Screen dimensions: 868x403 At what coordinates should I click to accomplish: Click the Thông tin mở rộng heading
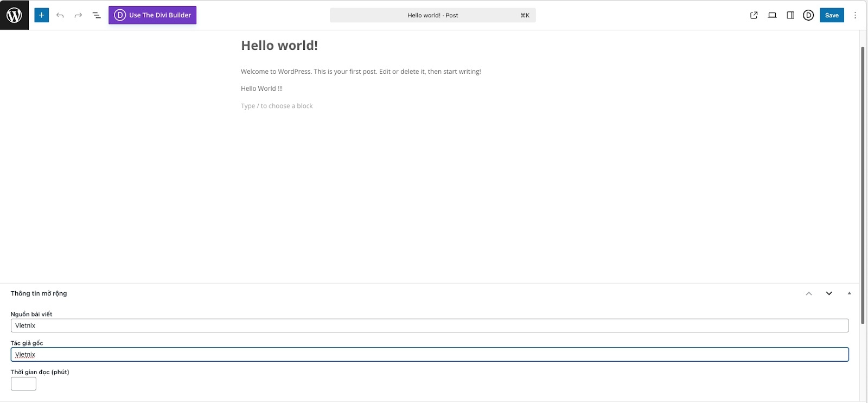coord(39,293)
